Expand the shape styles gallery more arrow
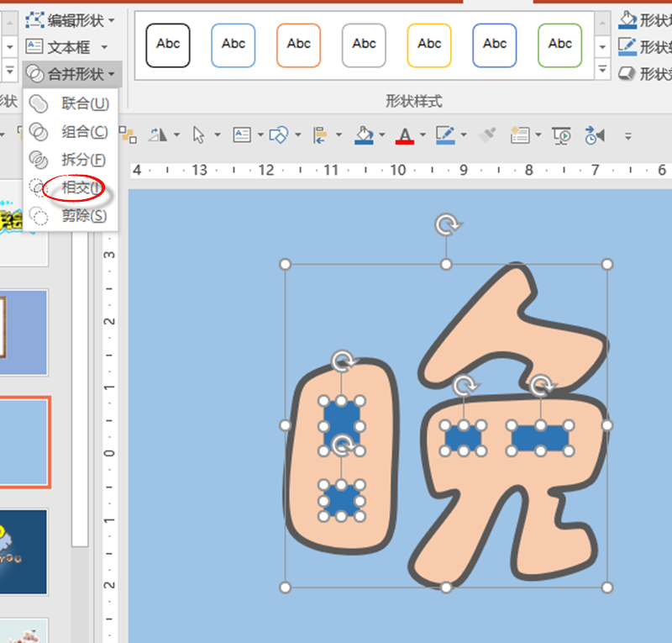This screenshot has width=672, height=643. pyautogui.click(x=602, y=70)
